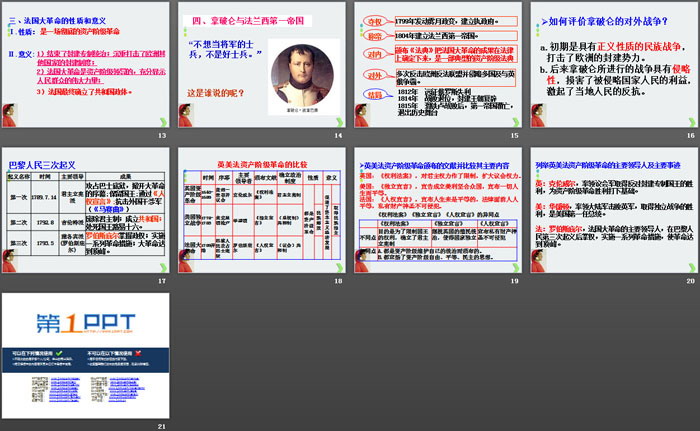Image resolution: width=700 pixels, height=431 pixels.
Task: Click the red-robed figure icon on slide 17
Action: click(9, 261)
